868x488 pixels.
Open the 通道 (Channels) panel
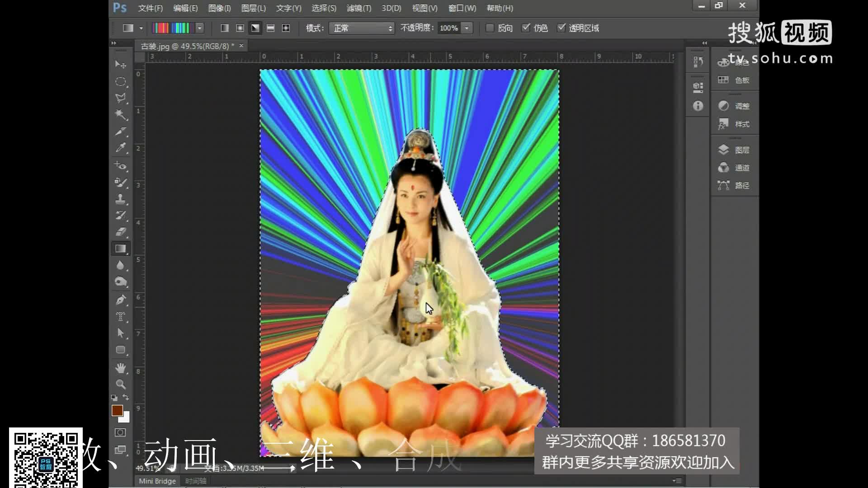point(735,168)
